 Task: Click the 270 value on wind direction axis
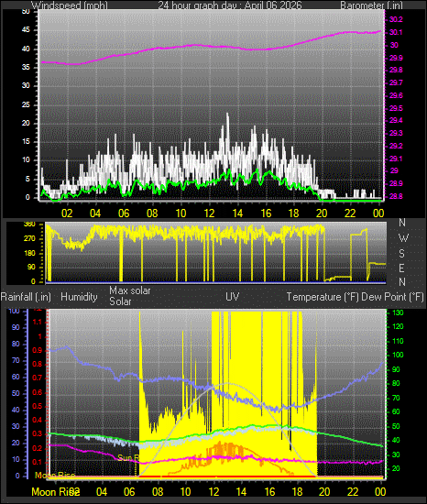pyautogui.click(x=29, y=239)
